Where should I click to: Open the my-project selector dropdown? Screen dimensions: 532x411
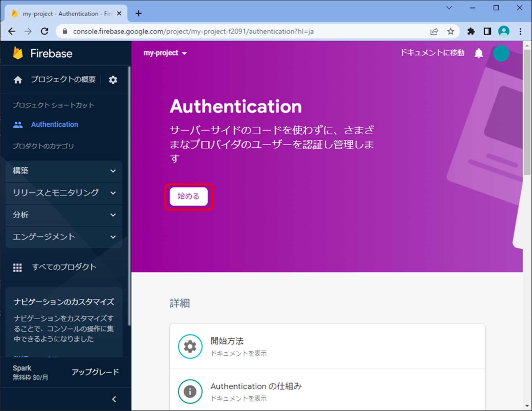pyautogui.click(x=165, y=53)
